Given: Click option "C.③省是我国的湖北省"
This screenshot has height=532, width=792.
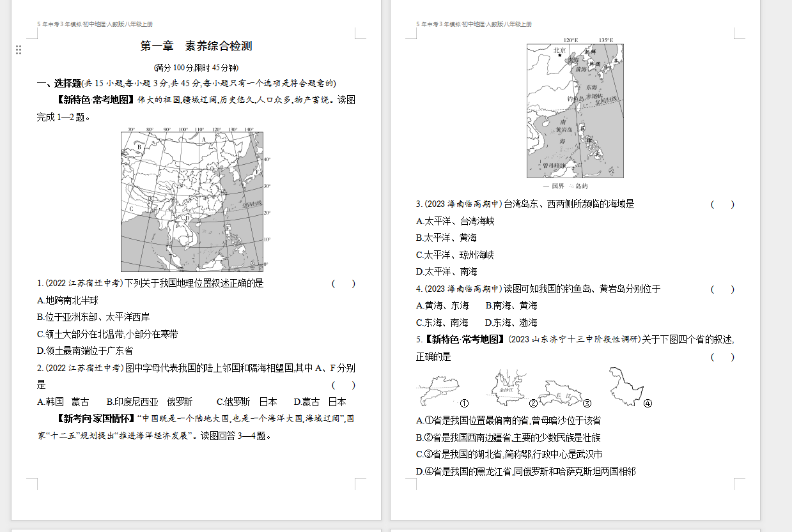Looking at the screenshot, I should click(460, 454).
